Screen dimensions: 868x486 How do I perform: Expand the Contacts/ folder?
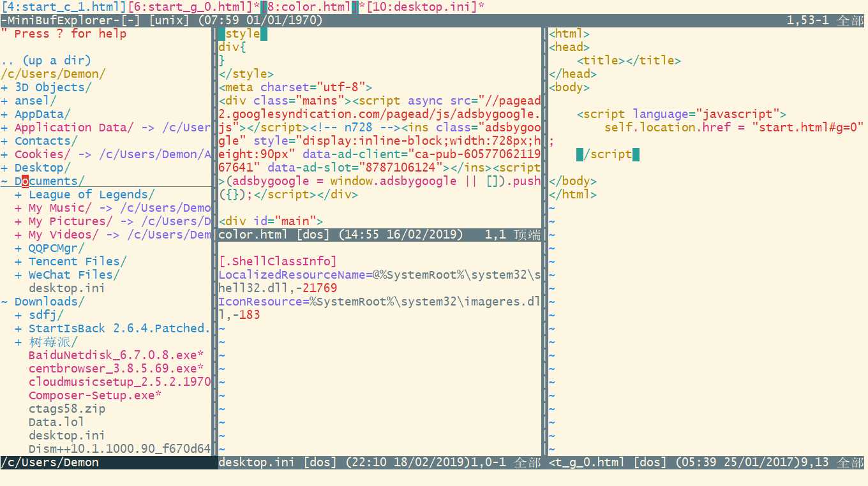(40, 141)
